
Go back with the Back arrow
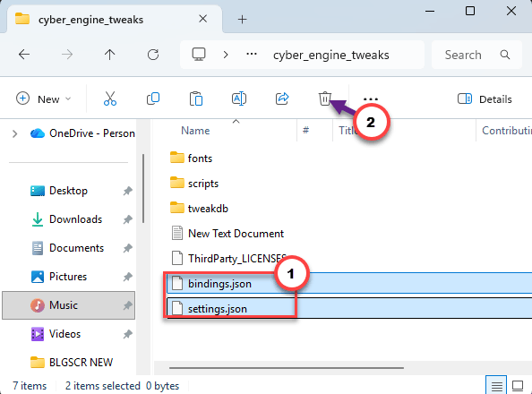coord(24,55)
